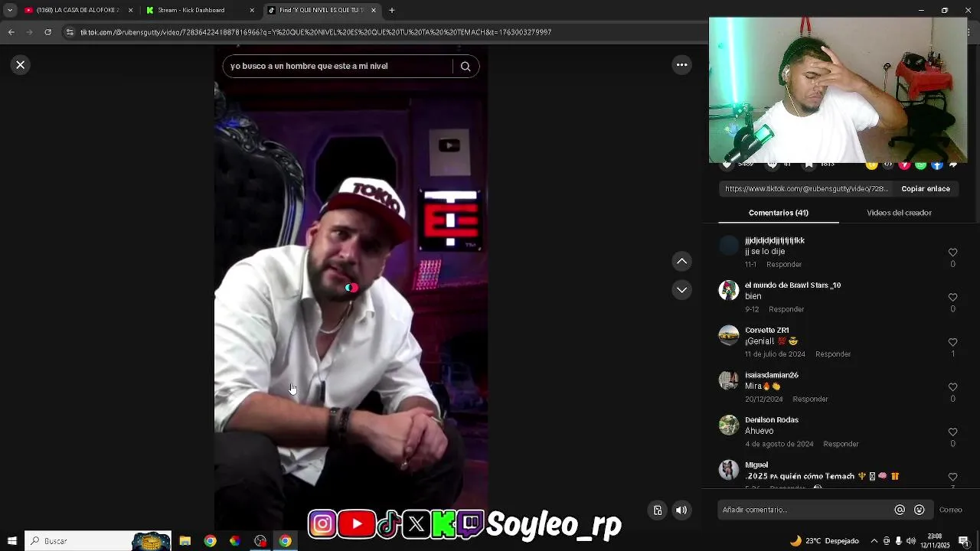Click Responder under the 'Ahuevo' comment

click(841, 444)
